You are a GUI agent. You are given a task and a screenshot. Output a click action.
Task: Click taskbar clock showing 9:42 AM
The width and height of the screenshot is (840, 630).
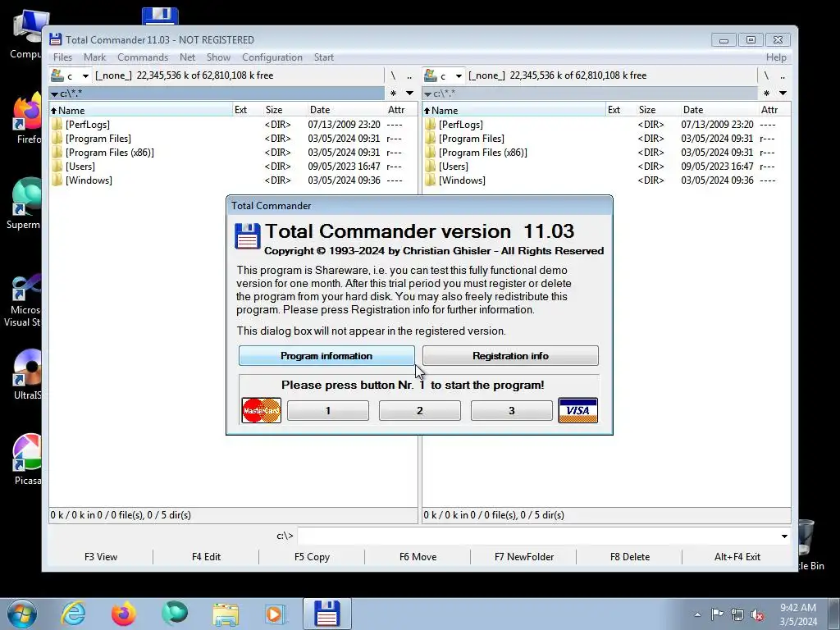[798, 614]
